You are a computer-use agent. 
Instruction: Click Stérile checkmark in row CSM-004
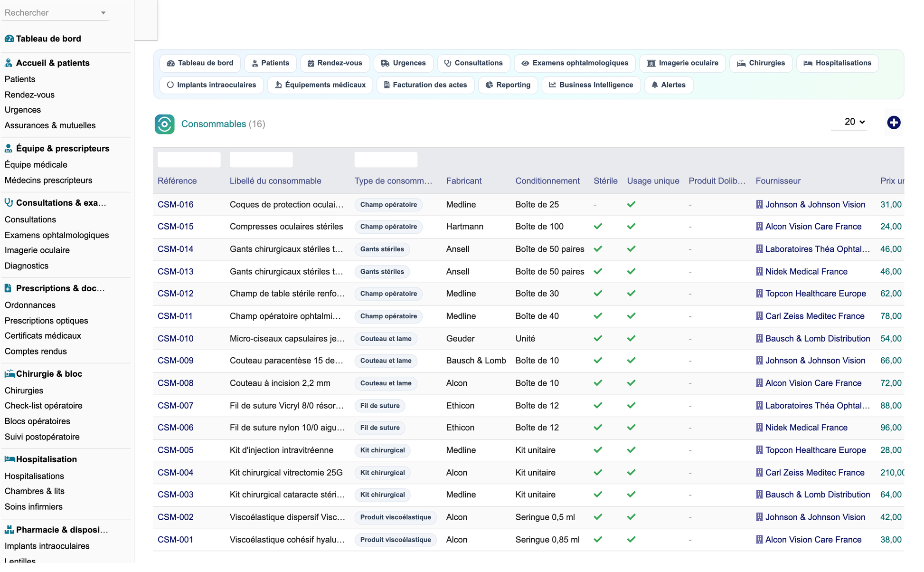(598, 472)
